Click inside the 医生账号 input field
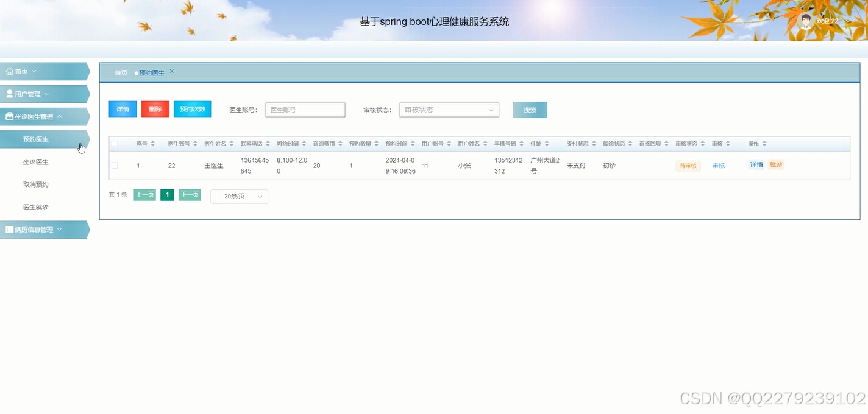The image size is (868, 414). [305, 110]
